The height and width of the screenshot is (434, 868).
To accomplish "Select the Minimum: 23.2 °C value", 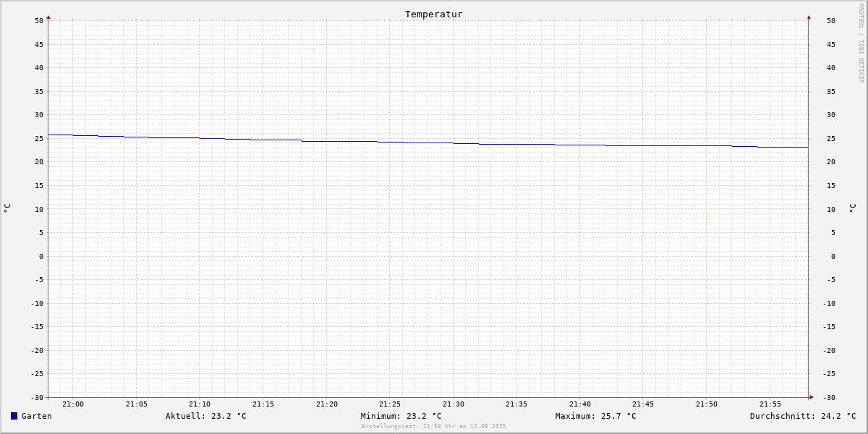I will pyautogui.click(x=401, y=416).
